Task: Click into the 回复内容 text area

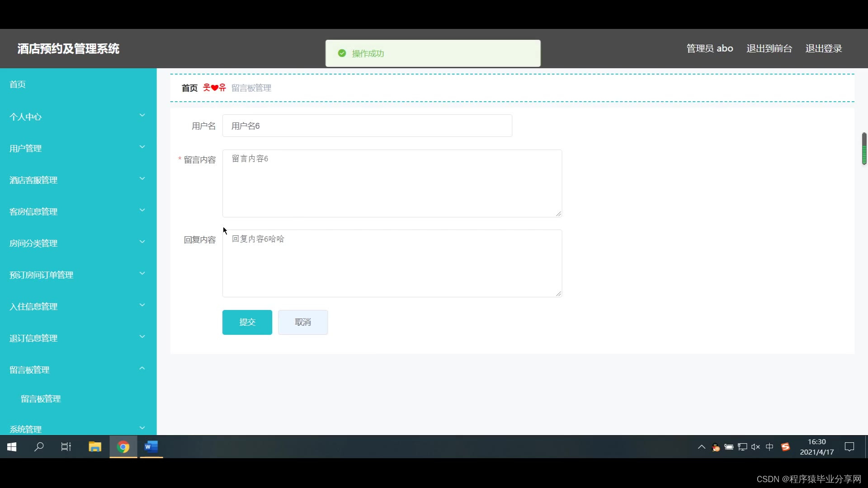Action: click(392, 263)
